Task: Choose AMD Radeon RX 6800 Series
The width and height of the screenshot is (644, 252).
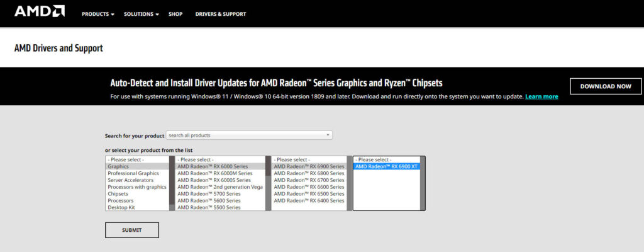Action: [309, 173]
